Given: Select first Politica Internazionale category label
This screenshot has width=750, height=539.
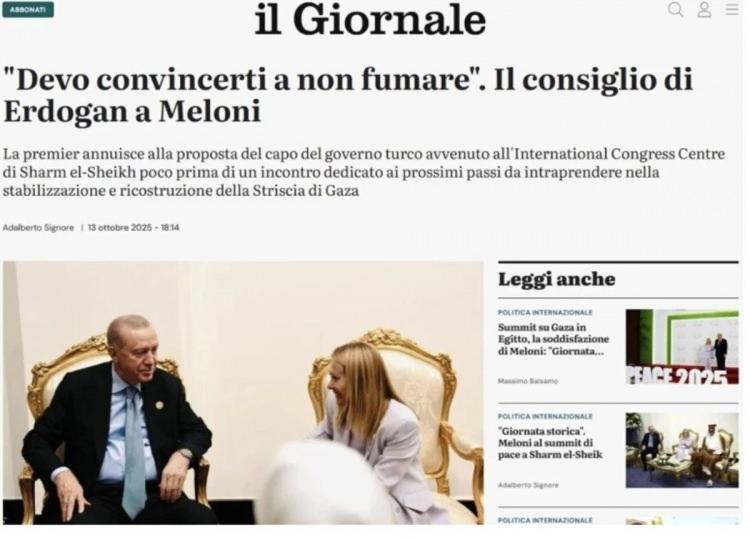Looking at the screenshot, I should (545, 312).
